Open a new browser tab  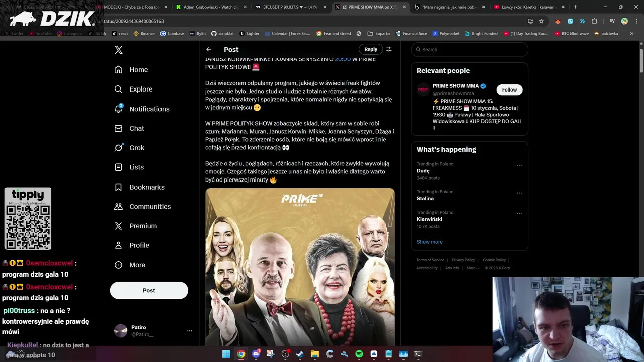(x=575, y=7)
